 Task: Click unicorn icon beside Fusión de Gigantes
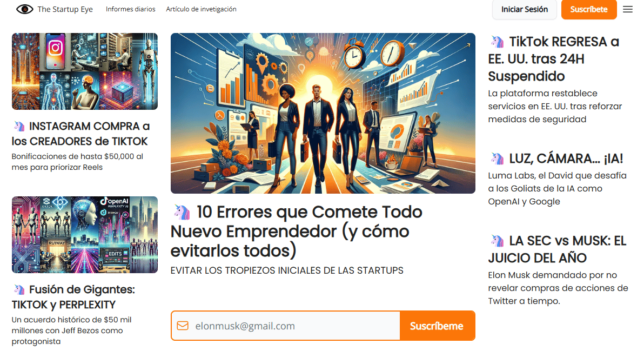(19, 289)
